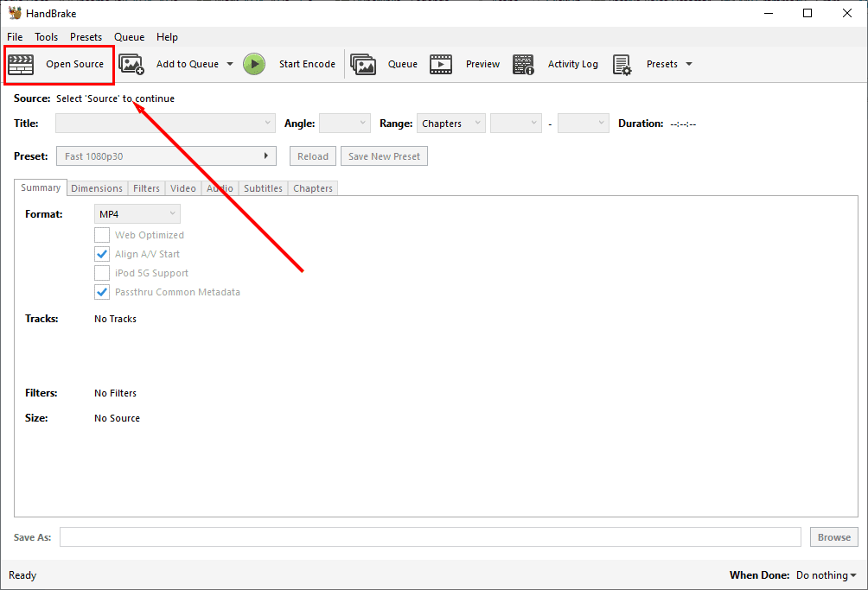
Task: Open the Queue menu in menu bar
Action: coord(130,37)
